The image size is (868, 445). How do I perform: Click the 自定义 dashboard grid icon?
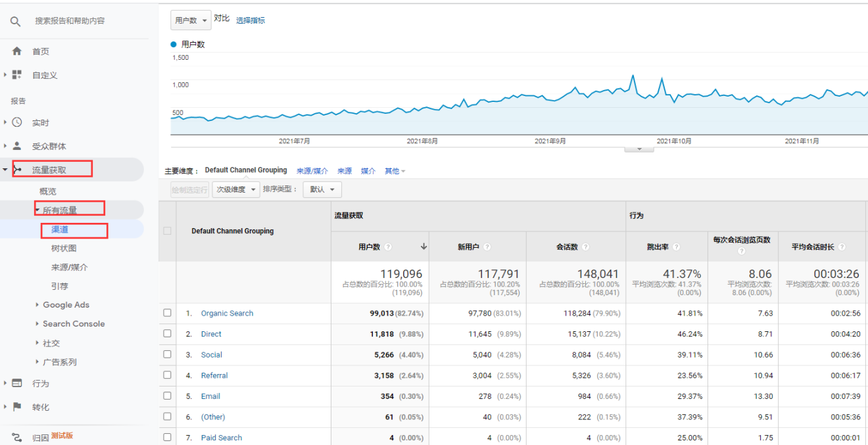click(x=17, y=75)
